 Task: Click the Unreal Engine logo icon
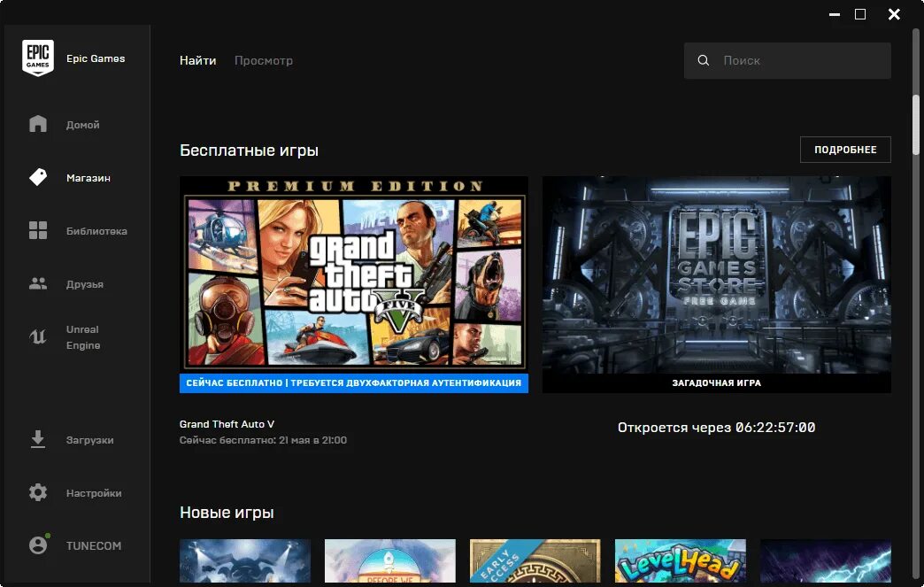click(x=38, y=336)
